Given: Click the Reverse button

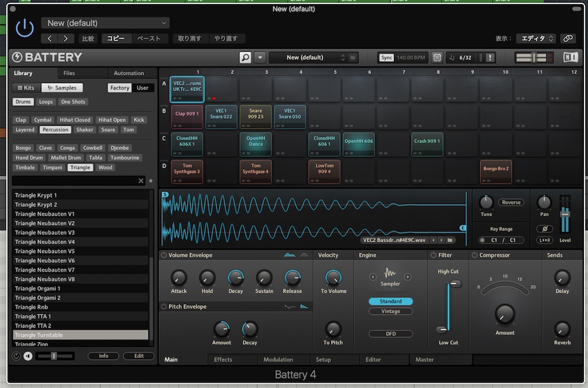Looking at the screenshot, I should coord(511,202).
